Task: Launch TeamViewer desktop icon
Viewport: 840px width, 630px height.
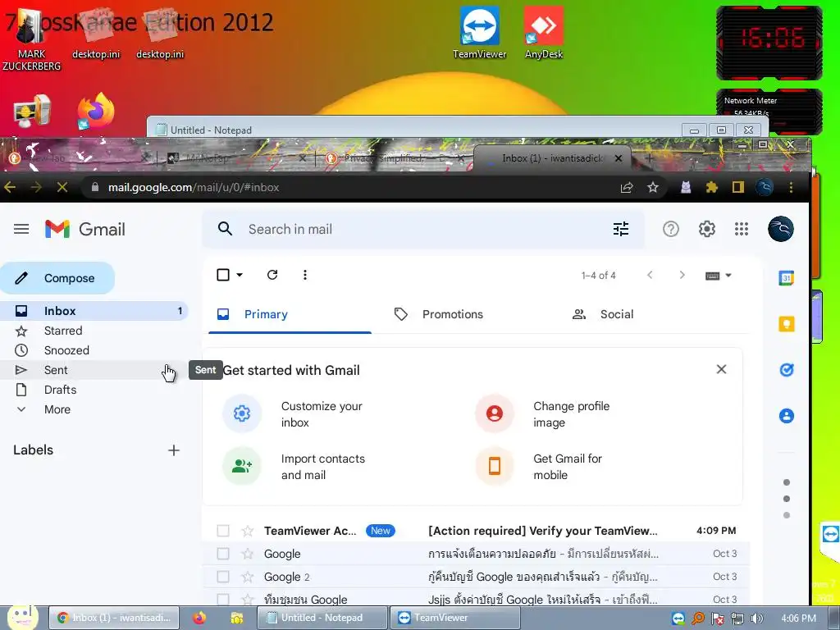Action: (x=479, y=33)
